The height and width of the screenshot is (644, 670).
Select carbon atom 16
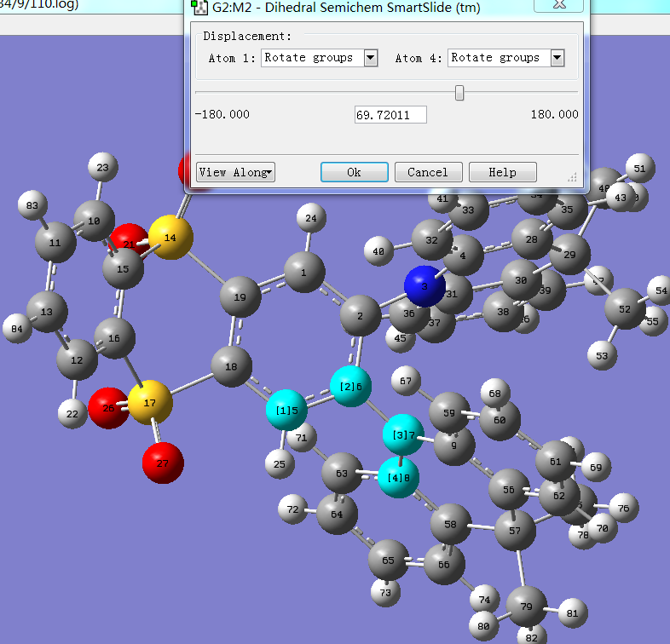click(x=114, y=338)
